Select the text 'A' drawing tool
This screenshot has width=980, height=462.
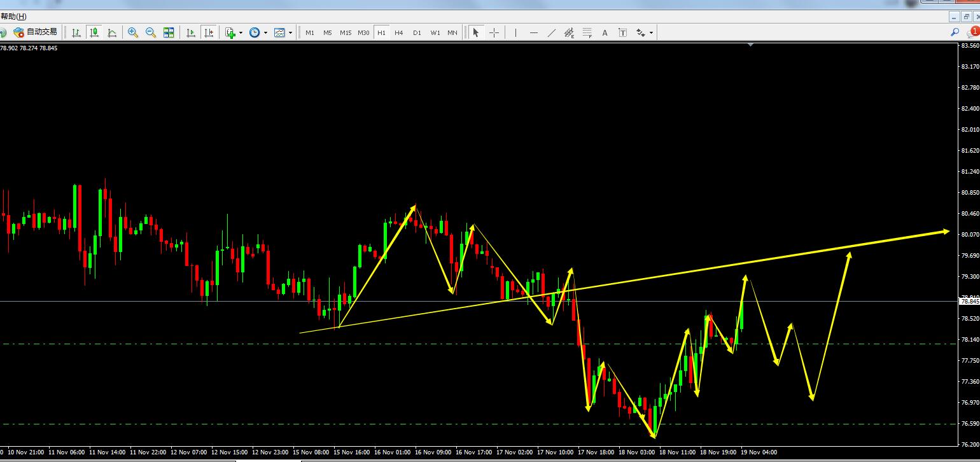click(x=605, y=32)
